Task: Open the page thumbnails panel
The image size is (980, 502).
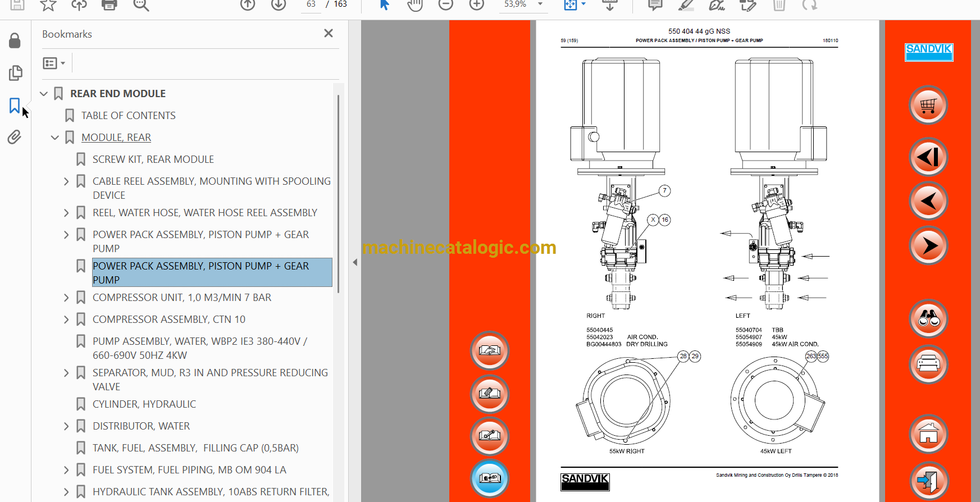Action: tap(15, 73)
